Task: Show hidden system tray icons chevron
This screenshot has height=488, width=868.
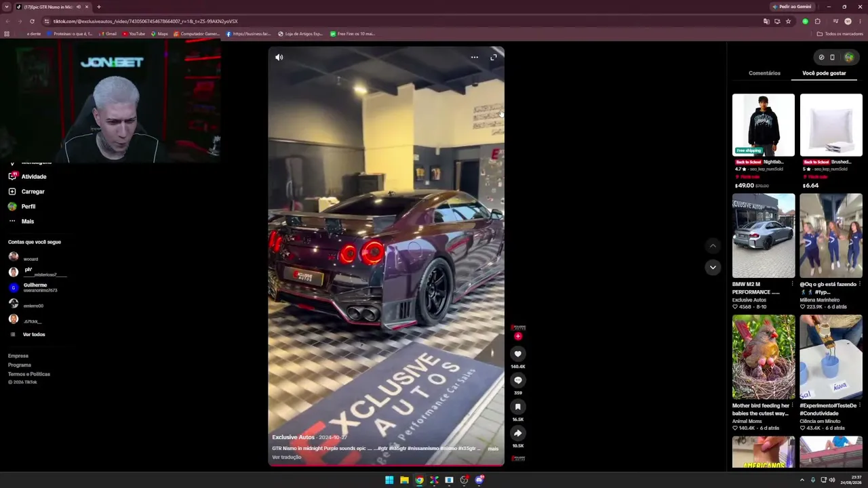Action: (802, 480)
